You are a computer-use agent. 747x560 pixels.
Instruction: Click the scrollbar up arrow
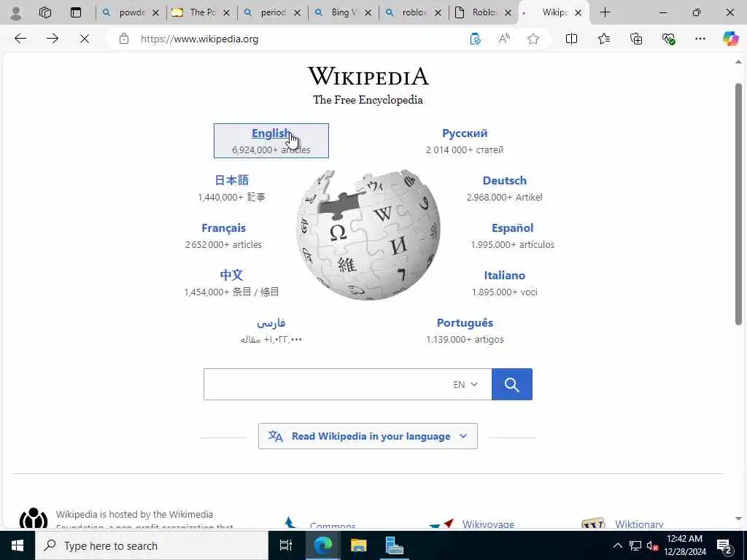point(738,62)
